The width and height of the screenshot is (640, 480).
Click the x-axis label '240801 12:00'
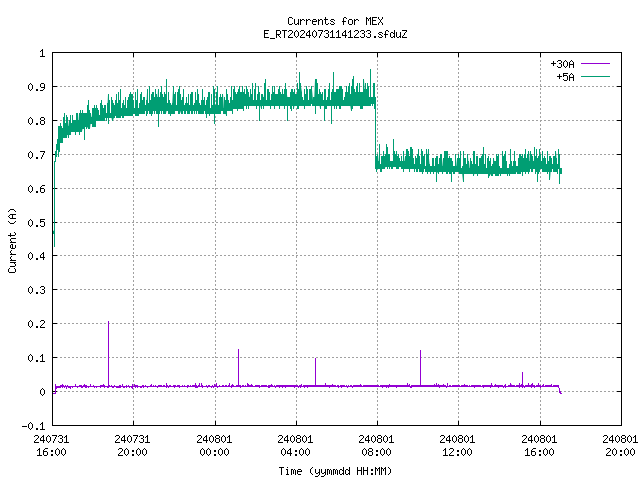(x=457, y=446)
